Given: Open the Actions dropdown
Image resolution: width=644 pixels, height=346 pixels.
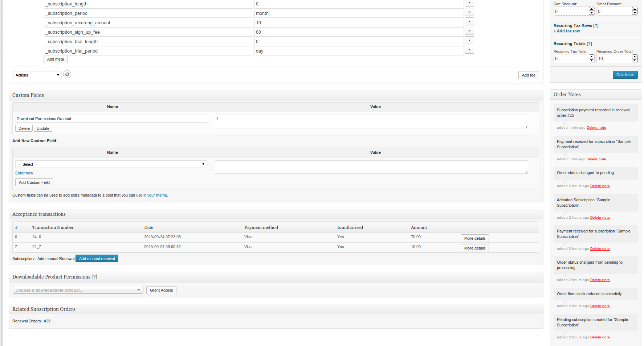Looking at the screenshot, I should pyautogui.click(x=37, y=75).
